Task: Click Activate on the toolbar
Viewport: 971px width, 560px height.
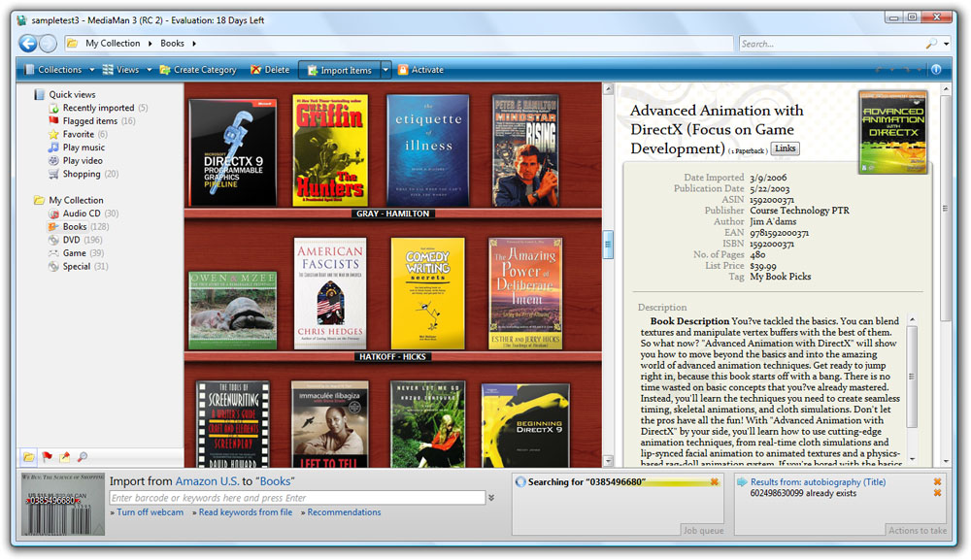Action: 420,70
